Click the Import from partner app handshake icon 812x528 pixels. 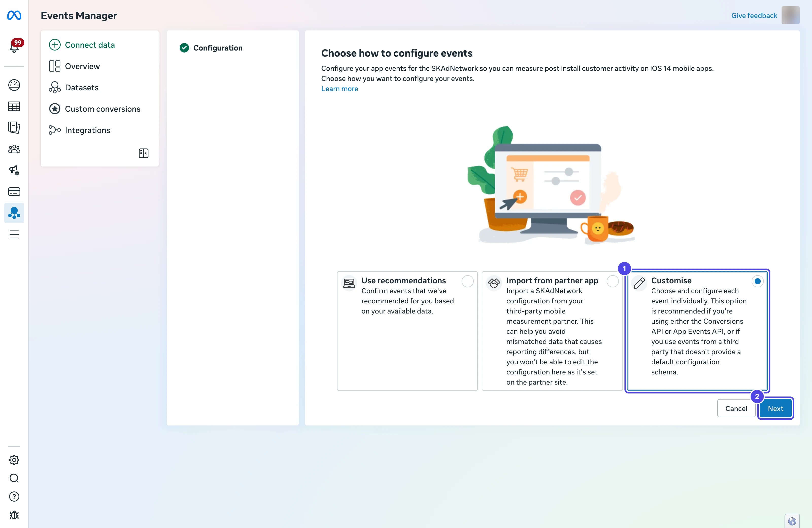(494, 283)
